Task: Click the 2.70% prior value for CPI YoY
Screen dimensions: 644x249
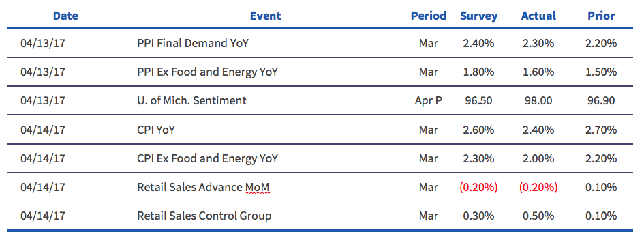Action: pos(601,130)
